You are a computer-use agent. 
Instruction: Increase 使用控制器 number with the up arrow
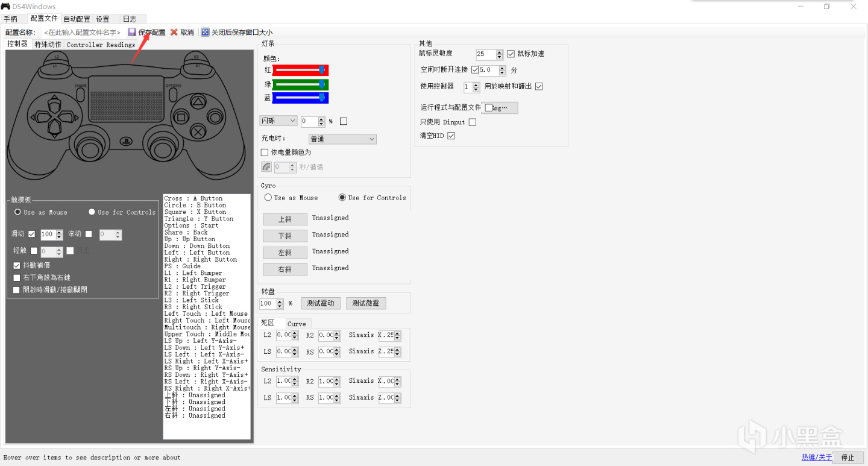coord(477,84)
